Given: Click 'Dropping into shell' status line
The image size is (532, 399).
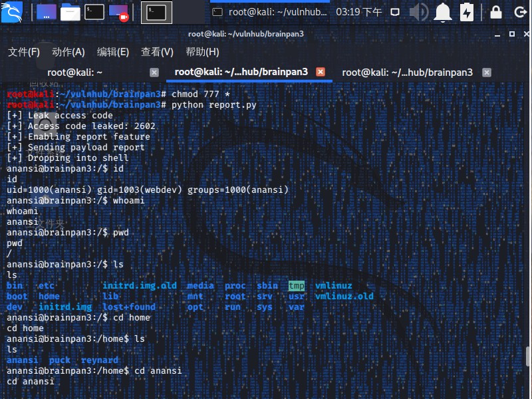Looking at the screenshot, I should point(68,158).
